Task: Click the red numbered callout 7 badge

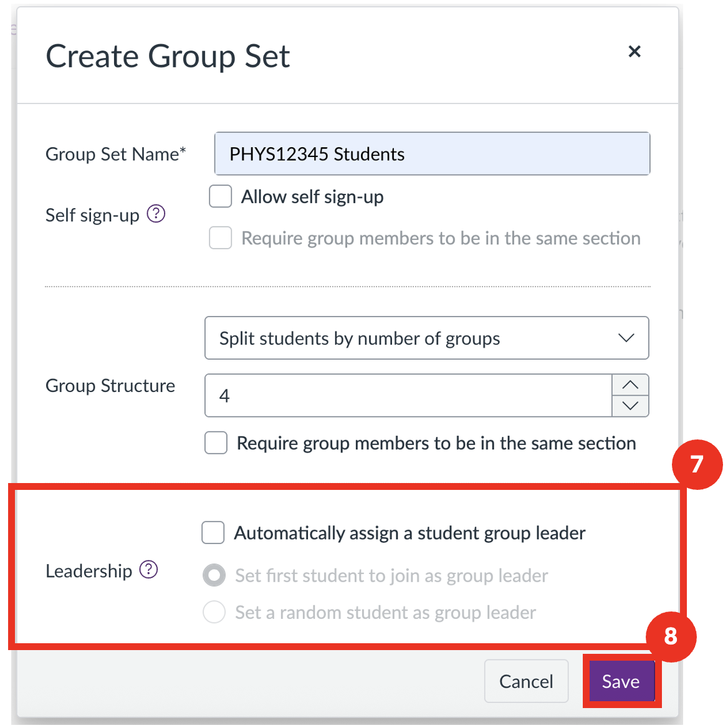Action: 697,464
